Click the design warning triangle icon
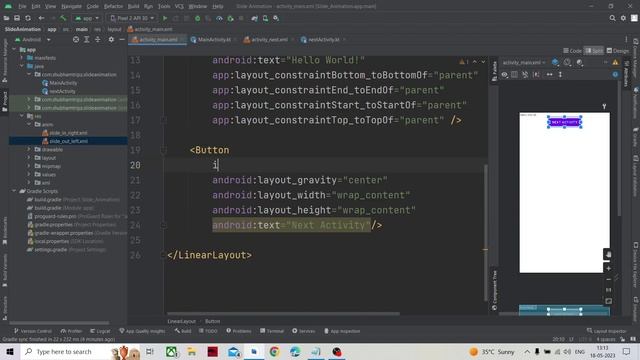Viewport: 640px width, 360px height. [615, 62]
